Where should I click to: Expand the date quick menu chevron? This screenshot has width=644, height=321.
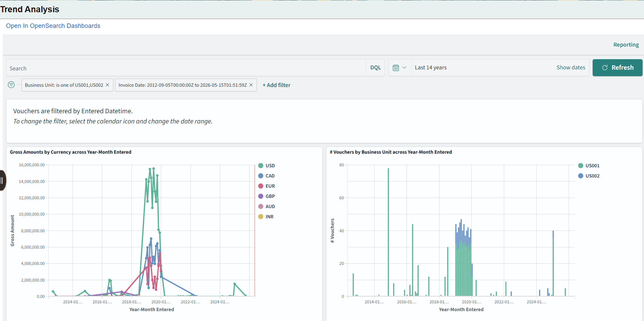[x=404, y=68]
